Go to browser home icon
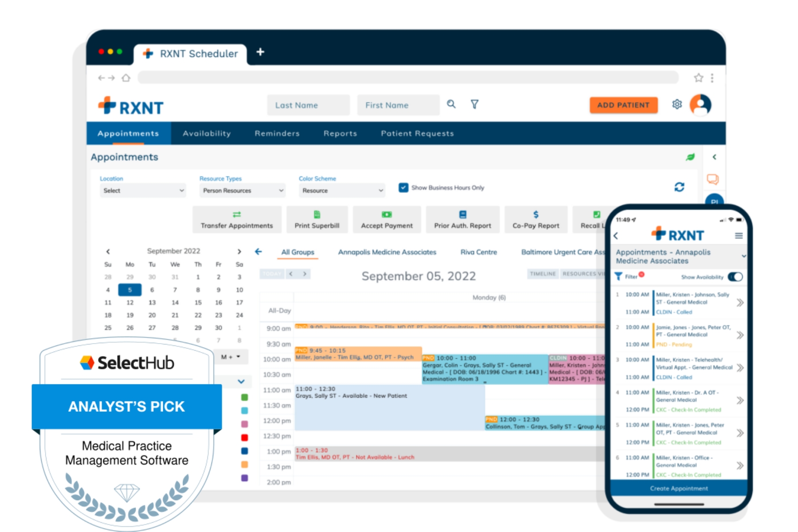 (126, 78)
